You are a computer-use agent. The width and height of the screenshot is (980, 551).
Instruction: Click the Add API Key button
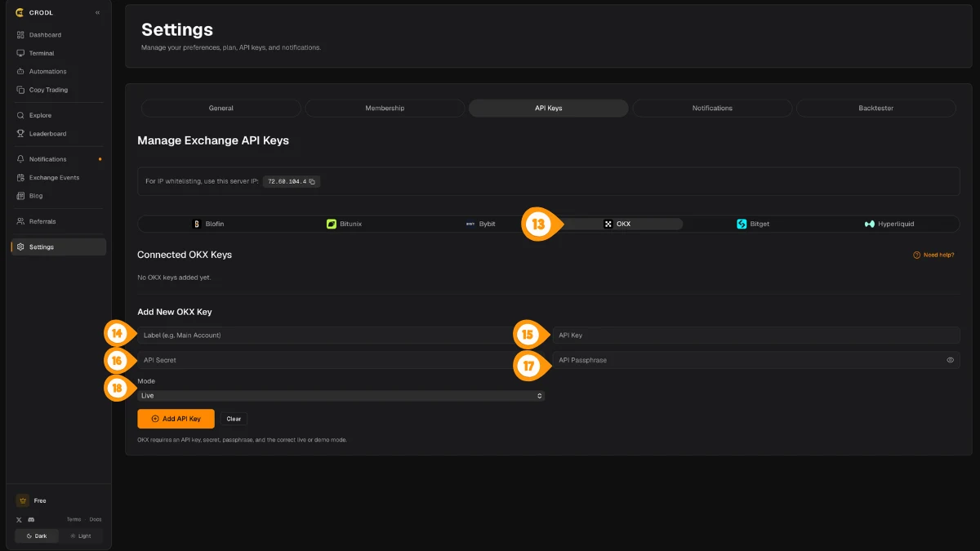176,419
